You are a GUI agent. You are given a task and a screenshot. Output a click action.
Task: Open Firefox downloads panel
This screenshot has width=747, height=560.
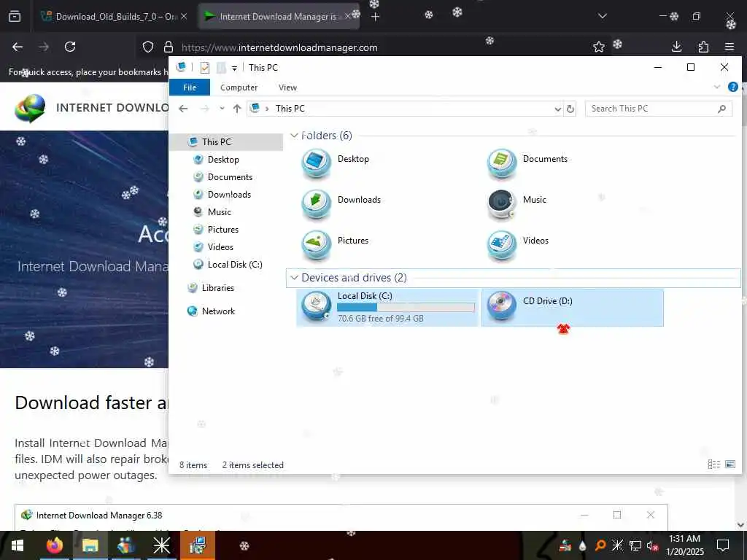(676, 47)
